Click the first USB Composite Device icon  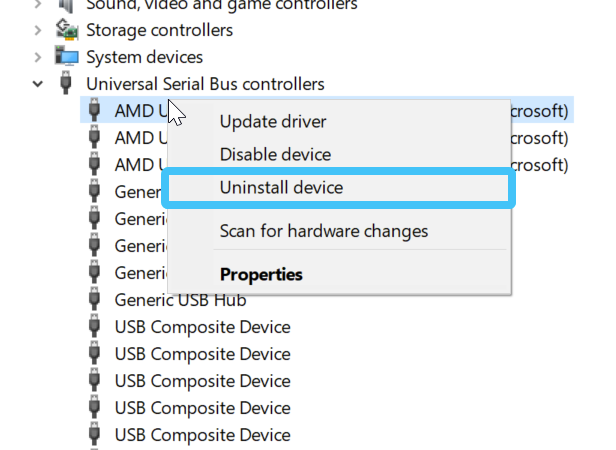click(x=94, y=327)
